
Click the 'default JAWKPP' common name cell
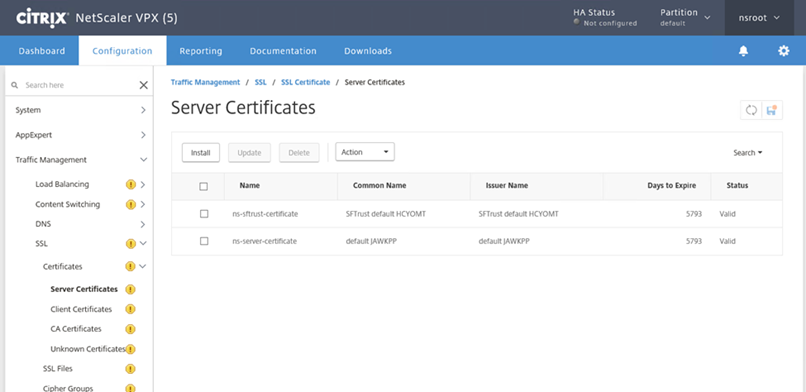click(x=371, y=241)
